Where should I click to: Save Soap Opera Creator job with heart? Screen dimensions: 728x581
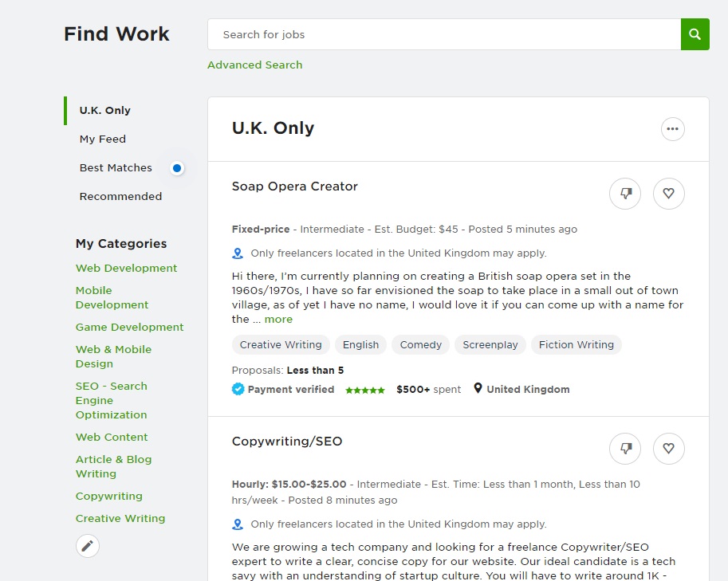click(x=668, y=193)
